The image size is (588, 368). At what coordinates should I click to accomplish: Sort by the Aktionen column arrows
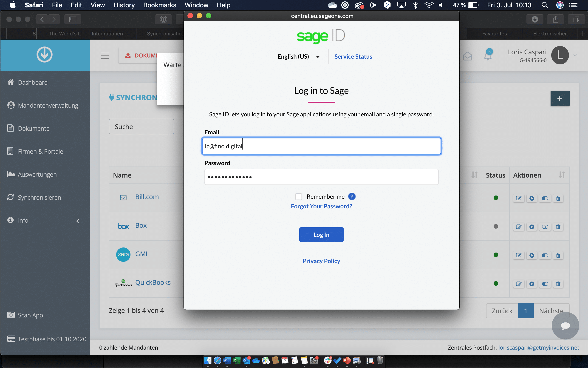point(562,175)
